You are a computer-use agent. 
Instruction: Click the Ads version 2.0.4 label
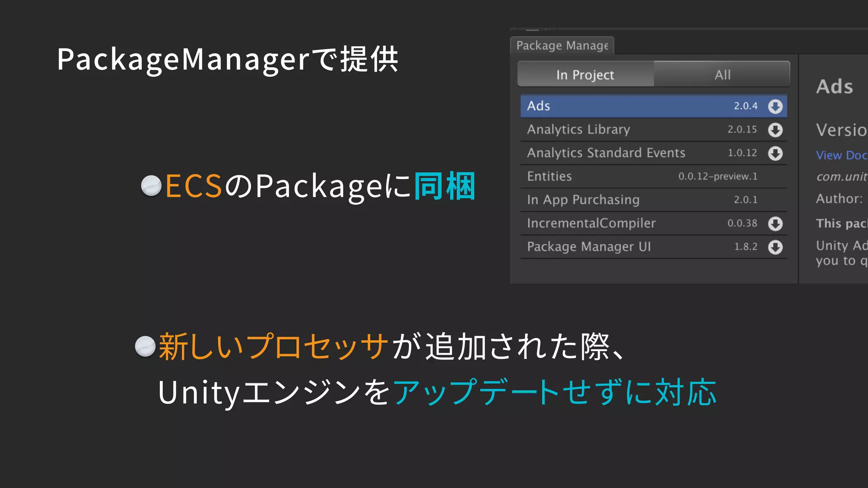pos(746,106)
